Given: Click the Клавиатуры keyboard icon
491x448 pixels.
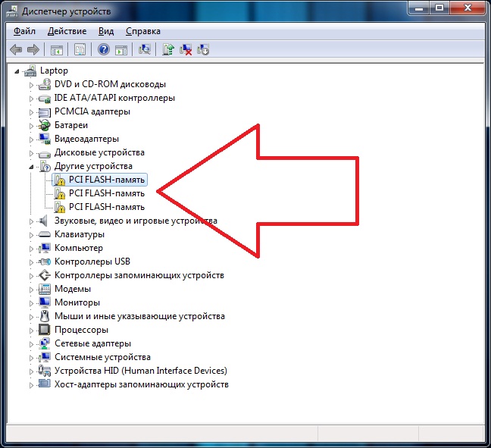Looking at the screenshot, I should tap(45, 234).
